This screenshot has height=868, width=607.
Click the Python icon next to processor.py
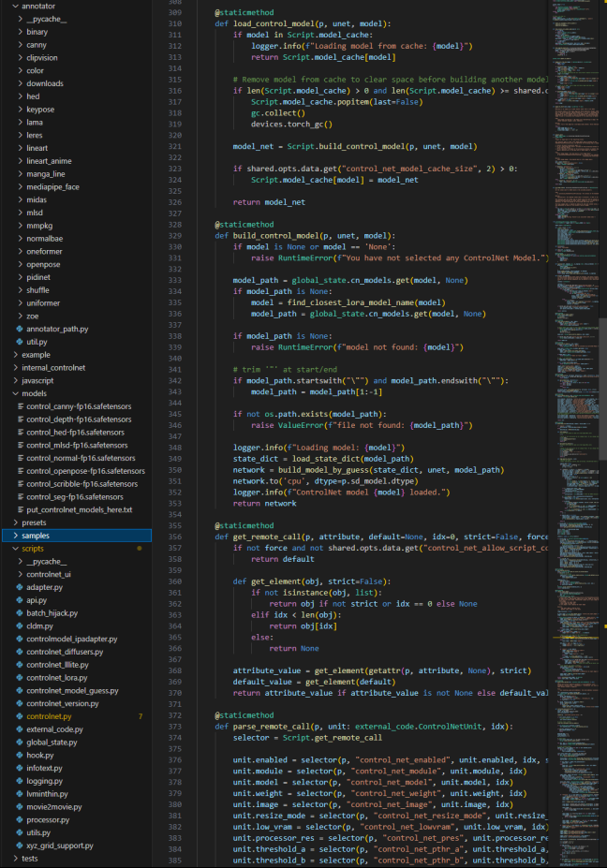(x=20, y=818)
